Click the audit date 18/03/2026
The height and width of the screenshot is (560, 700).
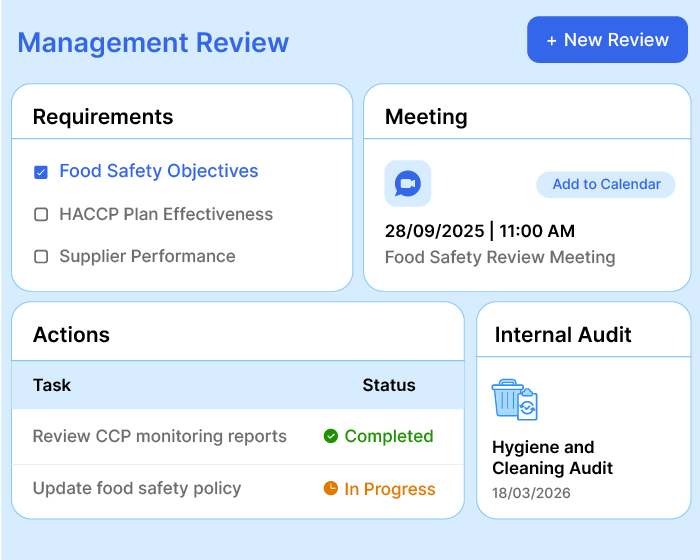(x=531, y=494)
